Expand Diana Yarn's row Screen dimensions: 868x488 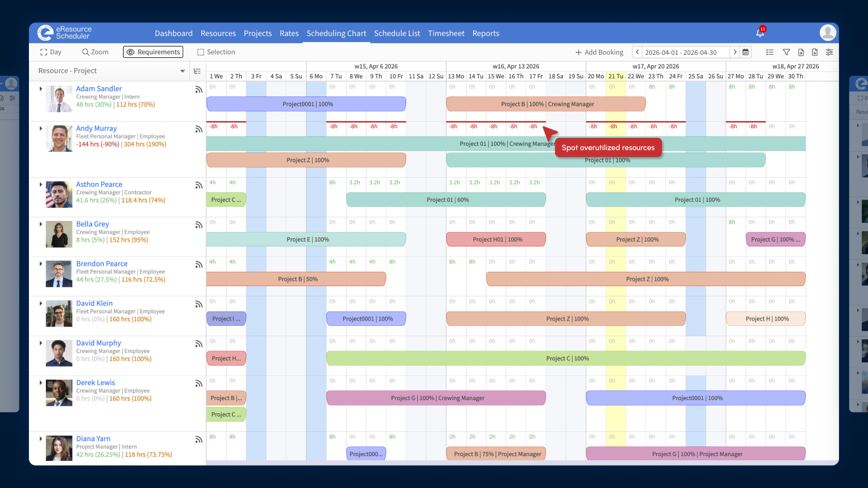(41, 439)
